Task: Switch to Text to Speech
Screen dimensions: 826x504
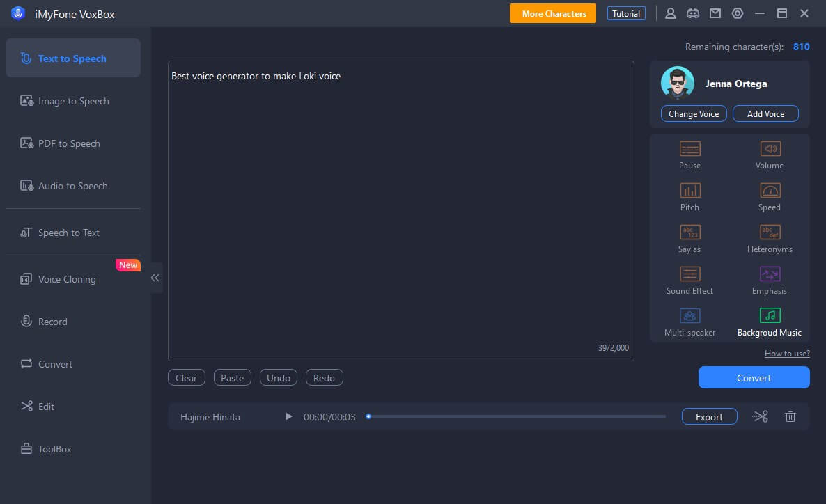Action: click(x=72, y=58)
